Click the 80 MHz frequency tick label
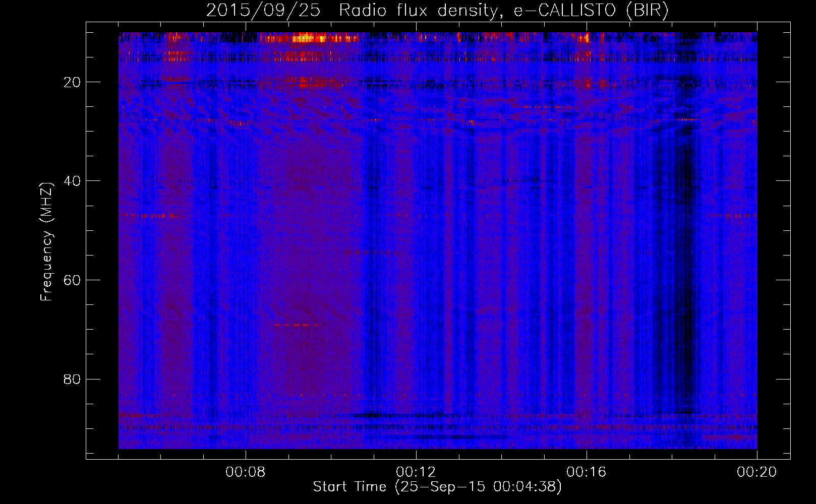This screenshot has width=816, height=504. (x=72, y=379)
